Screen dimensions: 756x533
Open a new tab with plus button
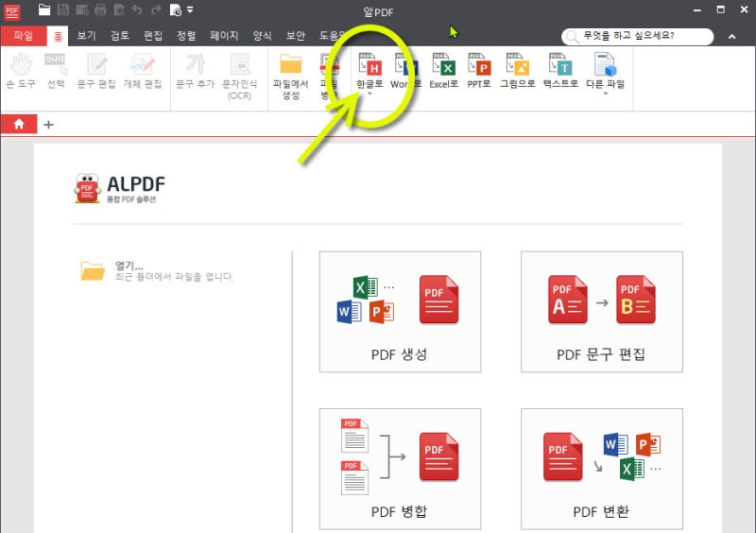[48, 125]
